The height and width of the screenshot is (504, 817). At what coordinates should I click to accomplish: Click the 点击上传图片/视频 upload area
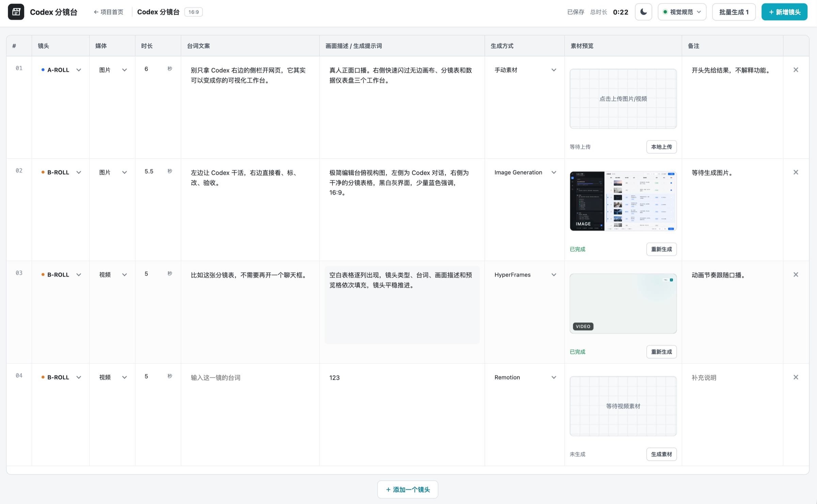coord(623,99)
